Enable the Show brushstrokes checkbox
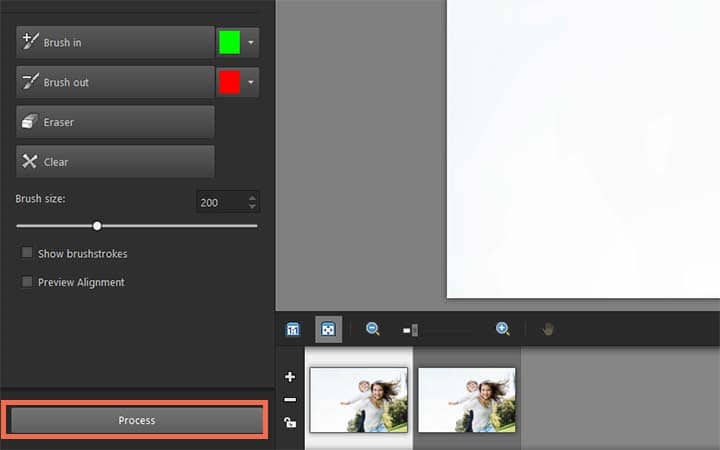Viewport: 720px width, 450px height. [x=27, y=253]
